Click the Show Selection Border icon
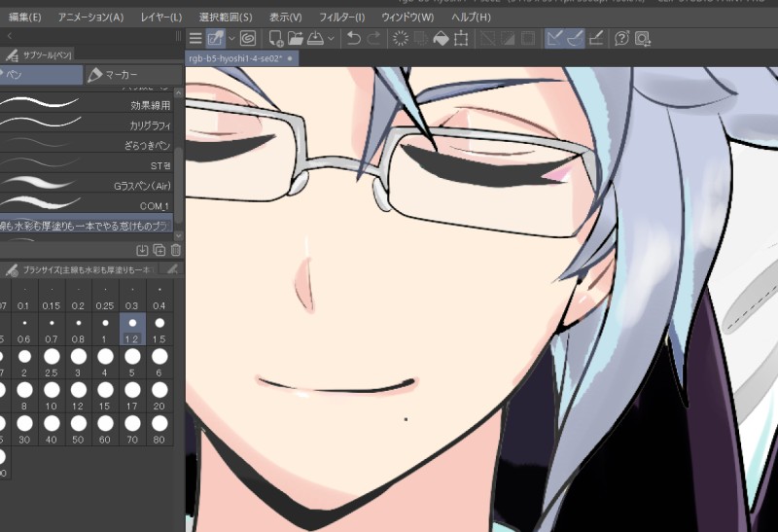Viewport: 778px width, 532px height. click(x=528, y=38)
